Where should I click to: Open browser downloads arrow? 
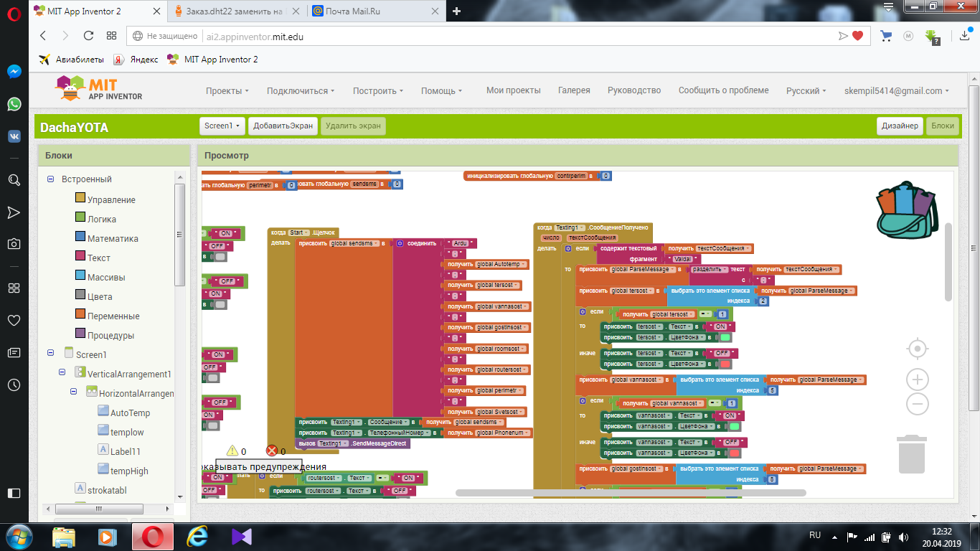(x=965, y=36)
